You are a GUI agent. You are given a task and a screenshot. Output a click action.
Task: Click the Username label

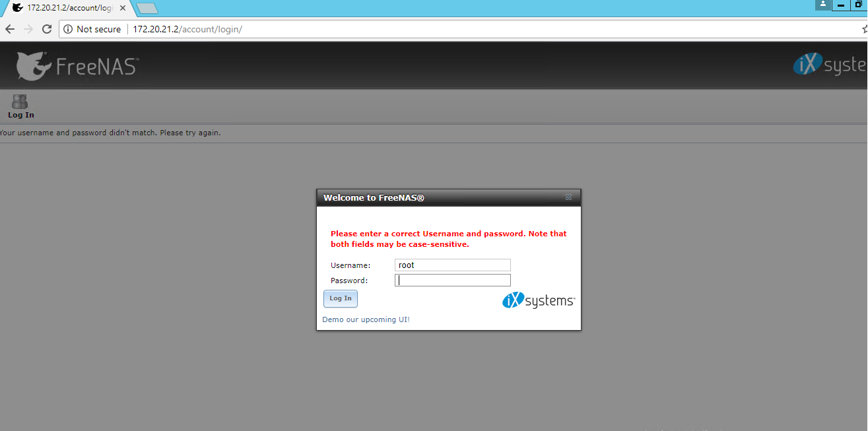pyautogui.click(x=351, y=265)
